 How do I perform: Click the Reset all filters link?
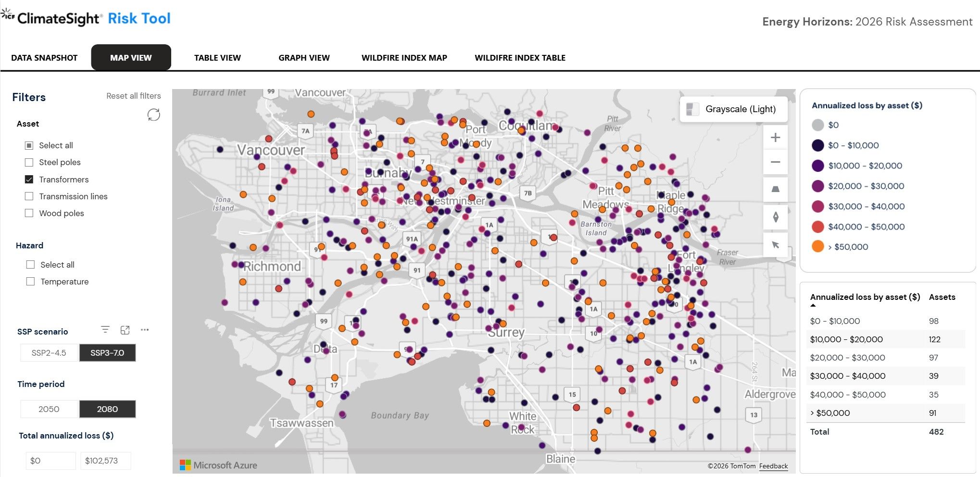(133, 95)
